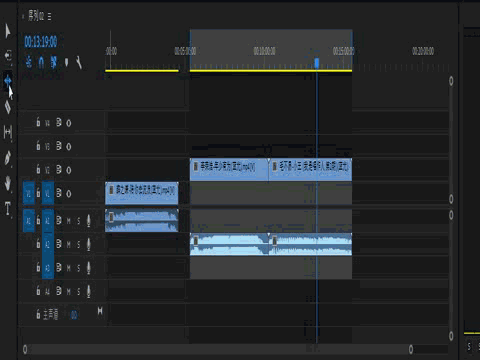Click the 00:10:00:00 mark on time ruler
The image size is (480, 360).
tap(264, 51)
